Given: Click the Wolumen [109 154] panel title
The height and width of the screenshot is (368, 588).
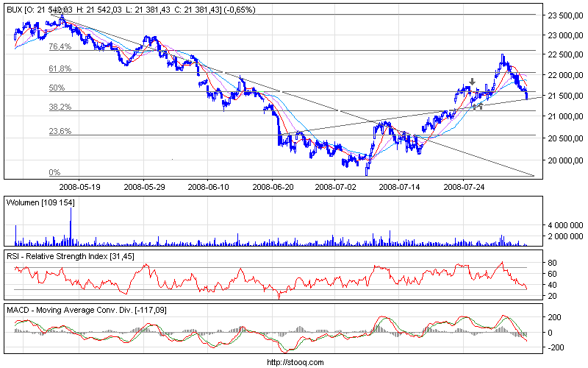Looking at the screenshot, I should click(x=40, y=203).
